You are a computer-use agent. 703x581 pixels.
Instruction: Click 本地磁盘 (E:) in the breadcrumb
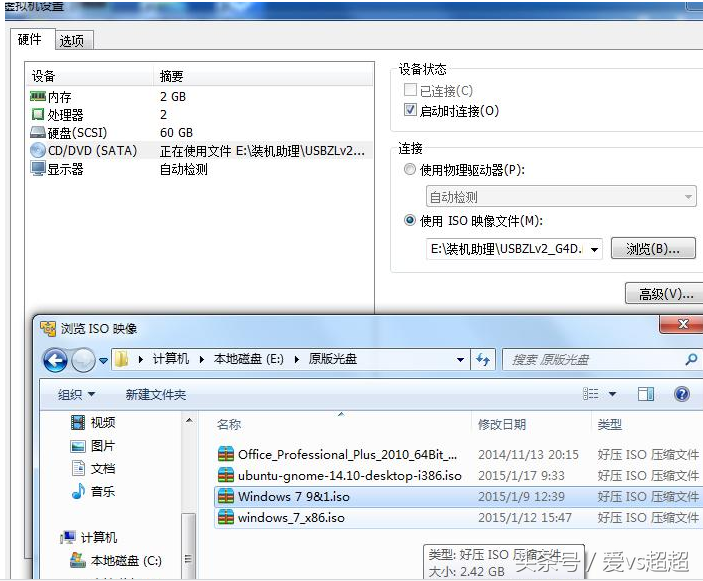click(249, 359)
